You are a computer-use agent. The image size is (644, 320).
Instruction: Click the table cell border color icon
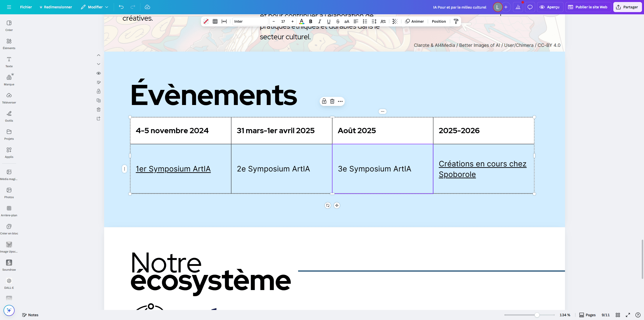pos(206,21)
